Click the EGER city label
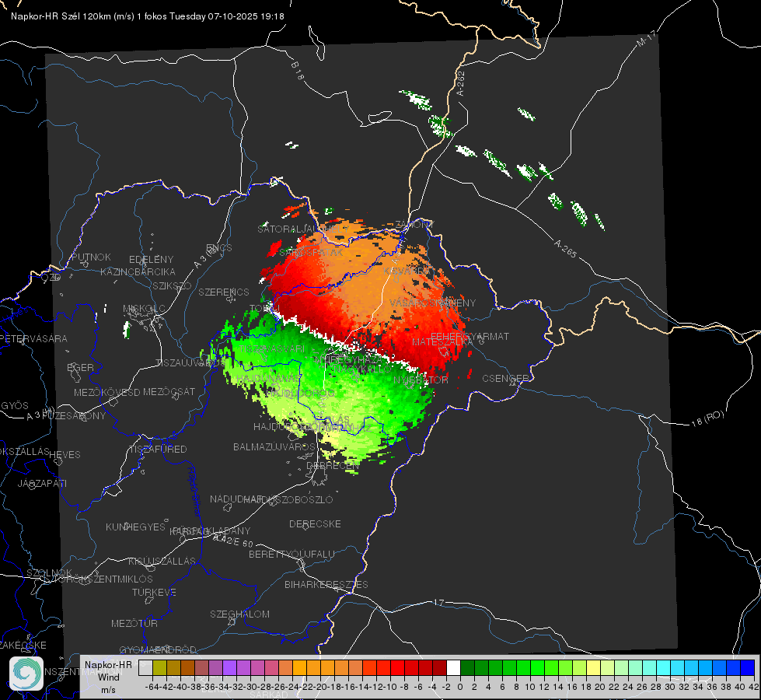This screenshot has width=761, height=700. tap(80, 367)
